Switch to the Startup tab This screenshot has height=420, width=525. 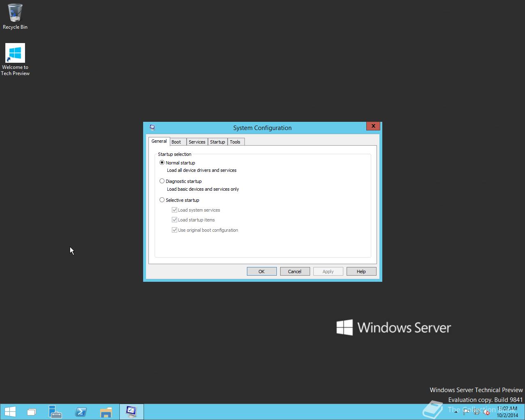217,142
